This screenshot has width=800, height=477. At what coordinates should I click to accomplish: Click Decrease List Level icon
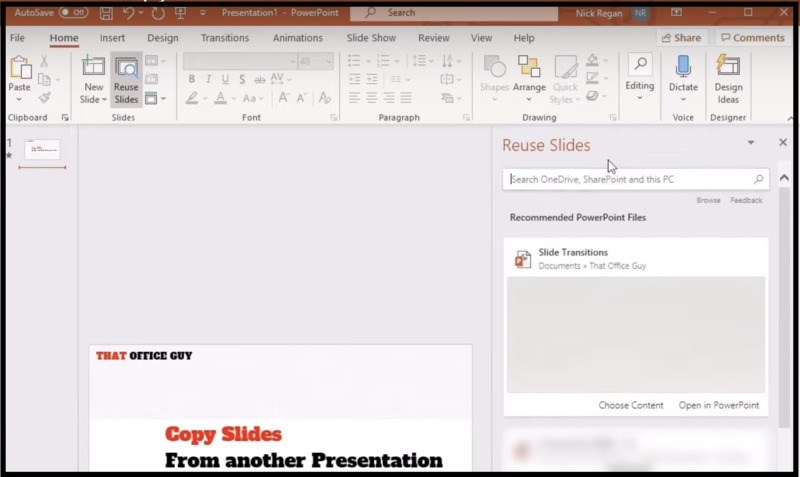click(x=355, y=79)
